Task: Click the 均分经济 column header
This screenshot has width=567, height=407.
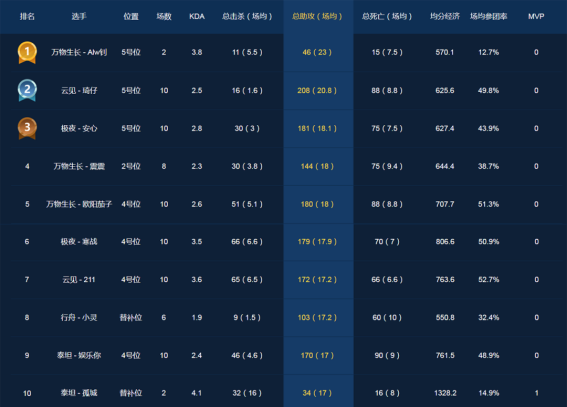Action: pyautogui.click(x=445, y=16)
